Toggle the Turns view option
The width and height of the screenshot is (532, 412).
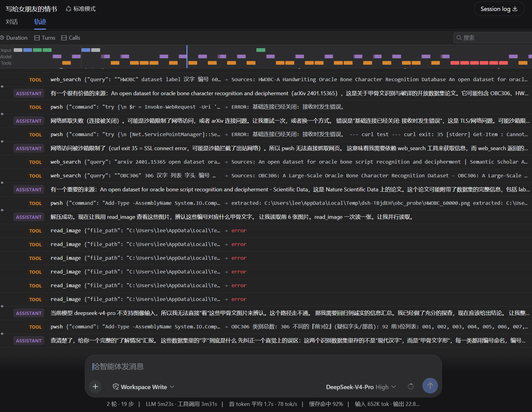(x=45, y=38)
